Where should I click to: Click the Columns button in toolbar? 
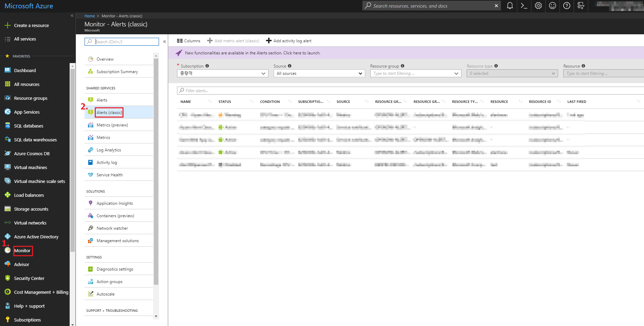189,41
